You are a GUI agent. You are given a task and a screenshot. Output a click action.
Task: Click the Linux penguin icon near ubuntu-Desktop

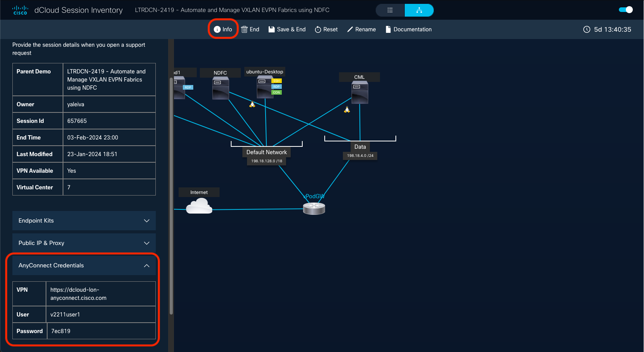[x=252, y=104]
